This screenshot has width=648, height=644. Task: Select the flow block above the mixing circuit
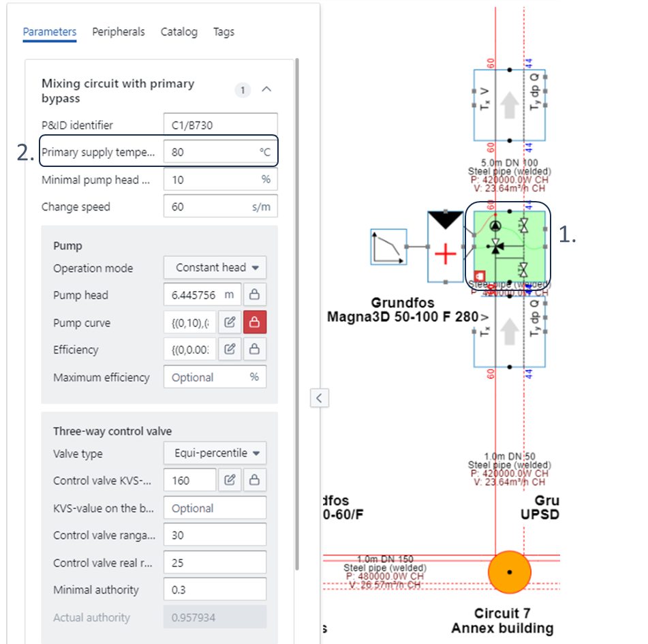(509, 104)
